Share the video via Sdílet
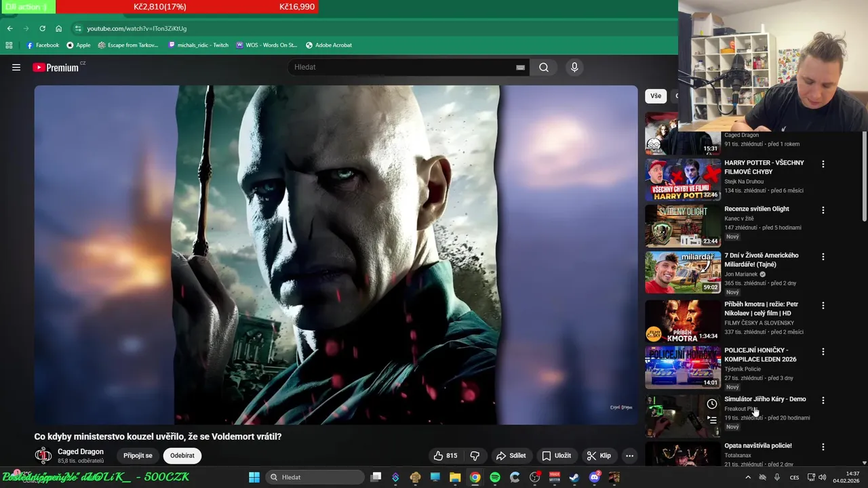Image resolution: width=868 pixels, height=488 pixels. (511, 455)
